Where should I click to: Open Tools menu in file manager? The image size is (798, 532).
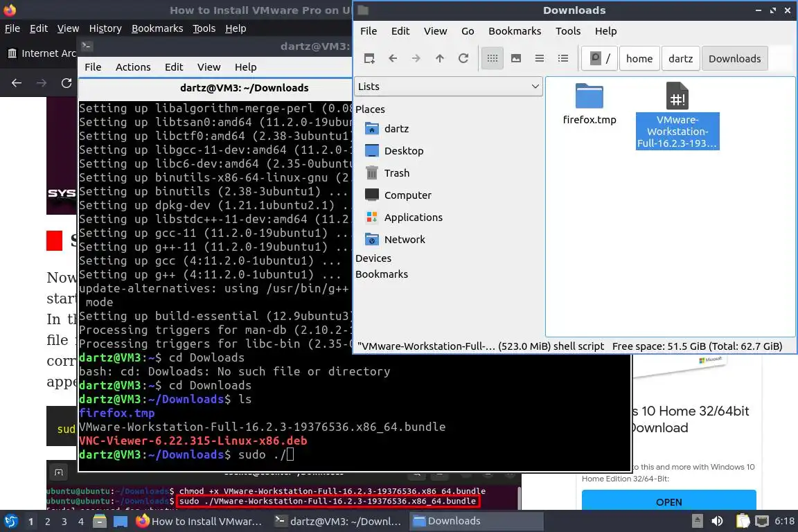[568, 31]
